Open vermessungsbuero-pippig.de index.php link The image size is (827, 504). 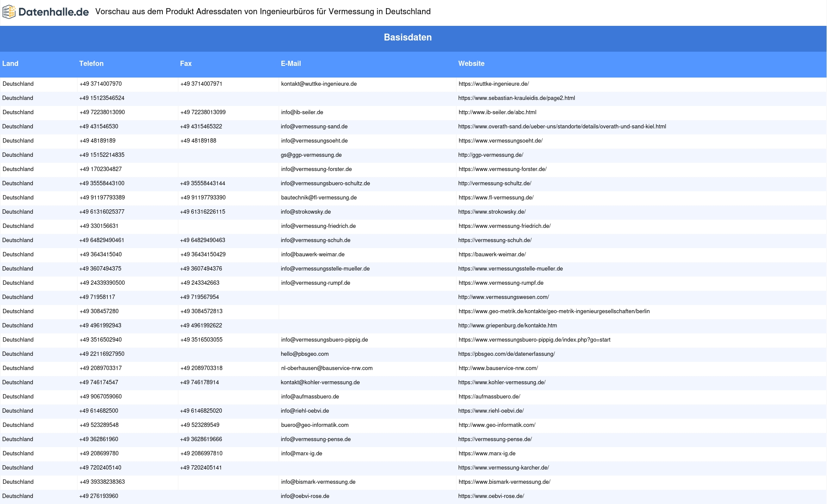[535, 340]
